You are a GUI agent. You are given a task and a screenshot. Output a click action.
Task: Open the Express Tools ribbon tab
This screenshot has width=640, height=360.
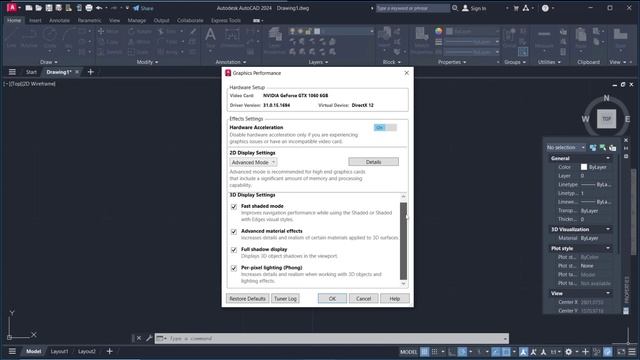[x=226, y=20]
